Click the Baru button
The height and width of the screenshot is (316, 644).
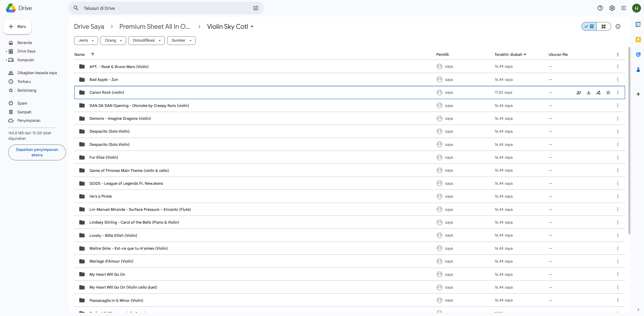[x=17, y=26]
